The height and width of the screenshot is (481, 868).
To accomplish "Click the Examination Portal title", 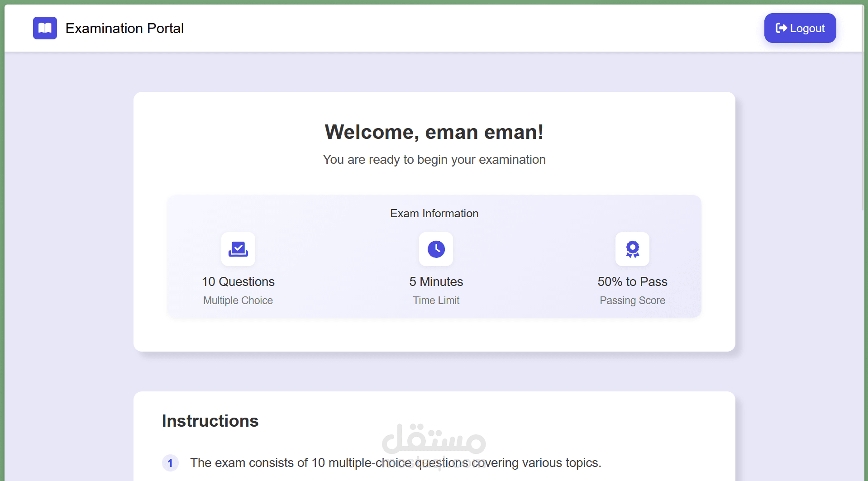I will [125, 28].
